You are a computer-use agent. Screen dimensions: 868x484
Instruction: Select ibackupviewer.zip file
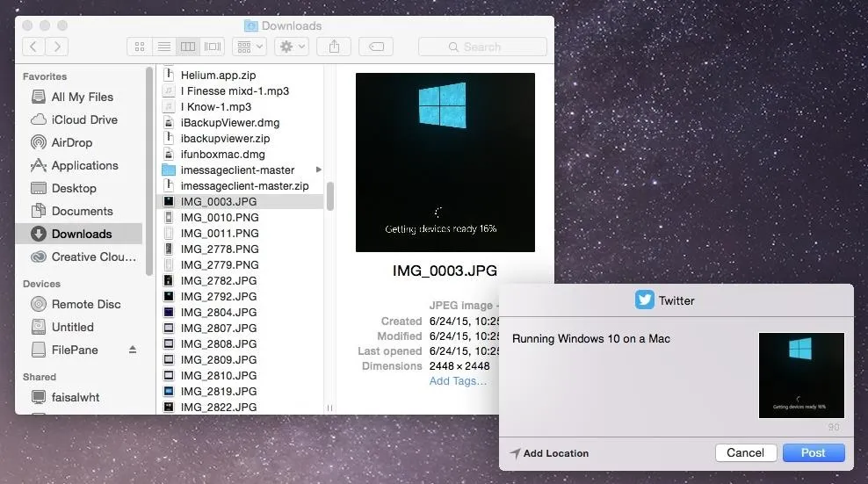242,139
